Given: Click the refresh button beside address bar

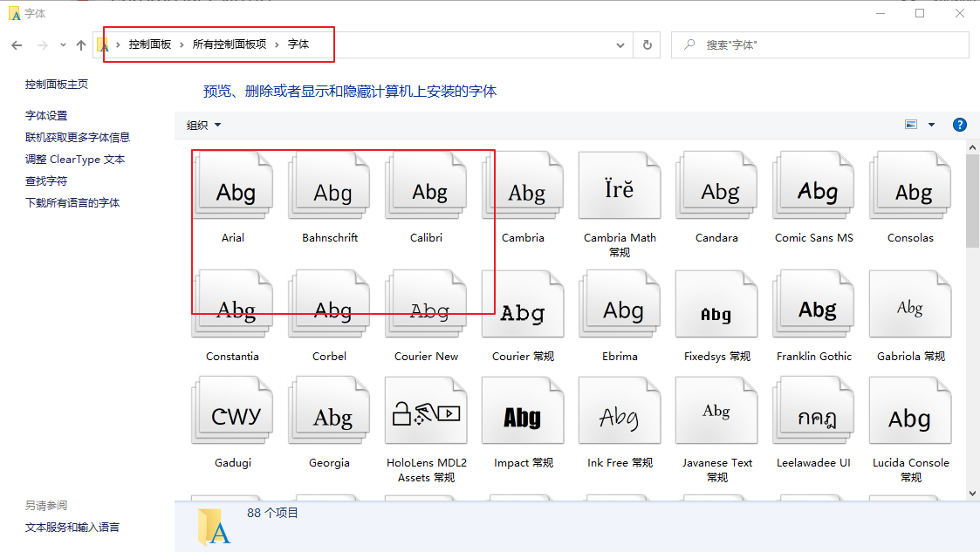Looking at the screenshot, I should point(648,45).
